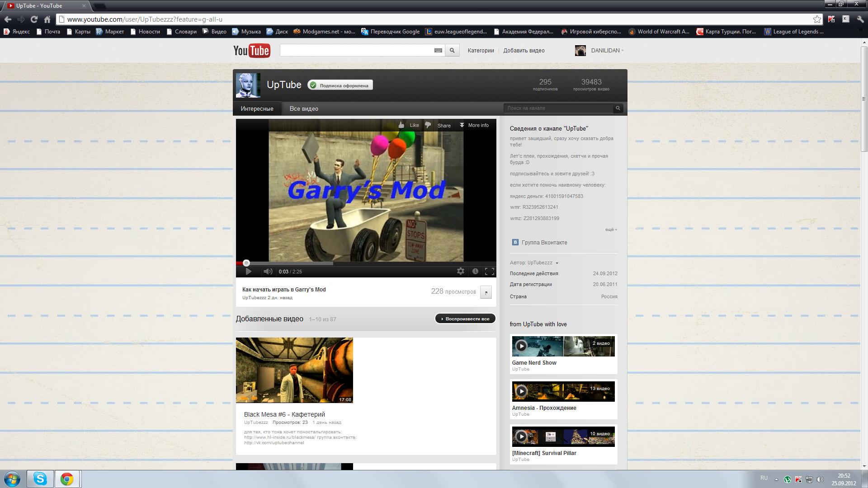Open Chrome wrench settings menu
Viewport: 868px width, 488px height.
[x=860, y=19]
